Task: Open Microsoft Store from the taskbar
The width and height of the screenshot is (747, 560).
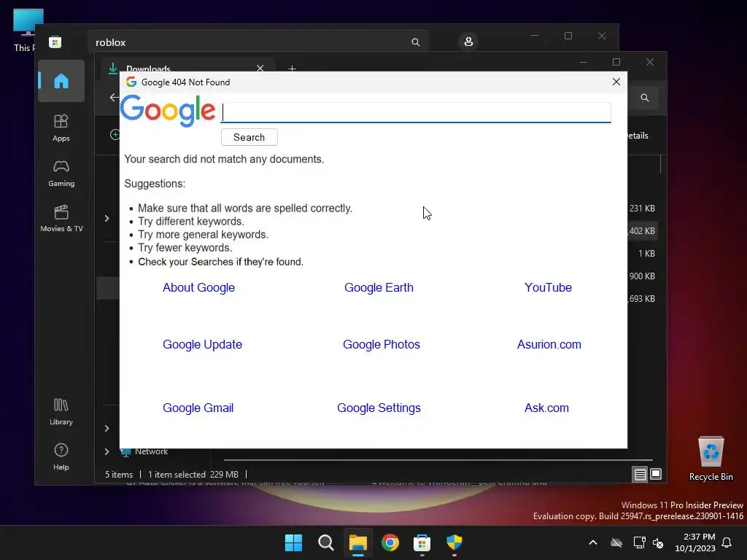Action: pyautogui.click(x=422, y=542)
